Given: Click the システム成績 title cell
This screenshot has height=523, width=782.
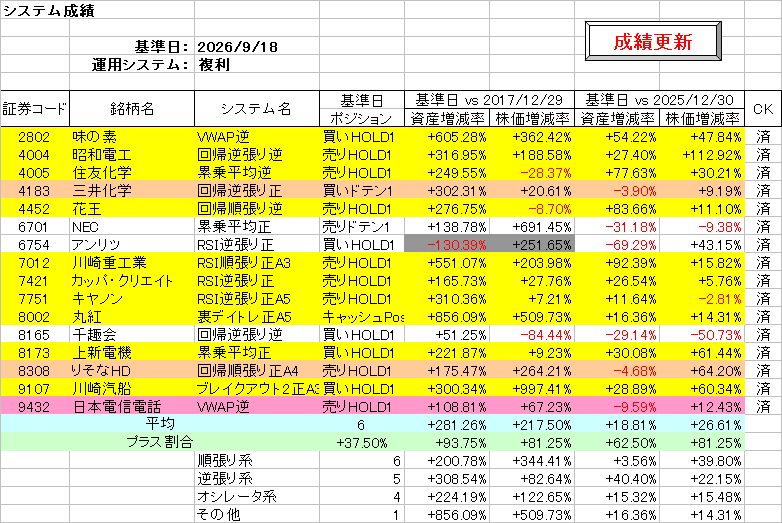Looking at the screenshot, I should coord(48,9).
